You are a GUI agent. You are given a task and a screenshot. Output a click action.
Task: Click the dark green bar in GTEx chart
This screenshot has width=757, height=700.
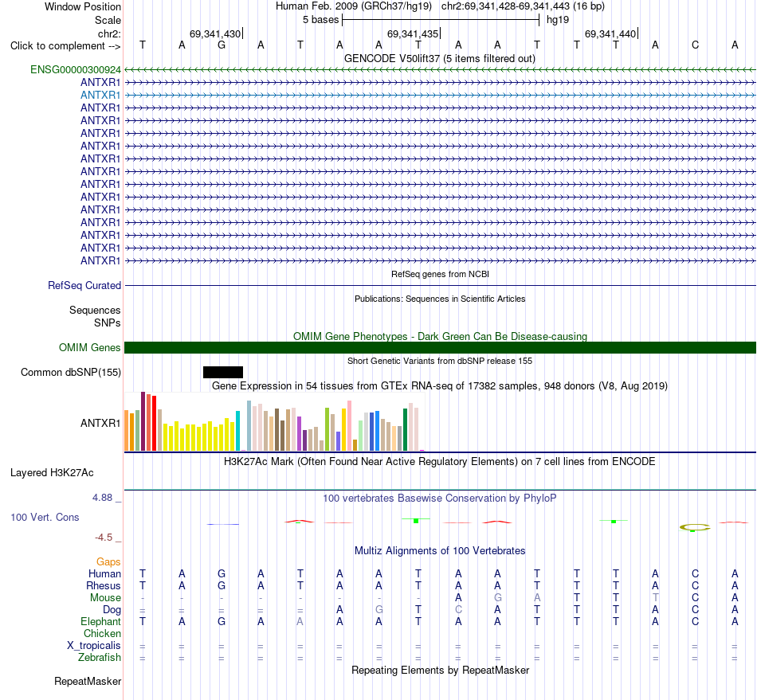pos(405,429)
